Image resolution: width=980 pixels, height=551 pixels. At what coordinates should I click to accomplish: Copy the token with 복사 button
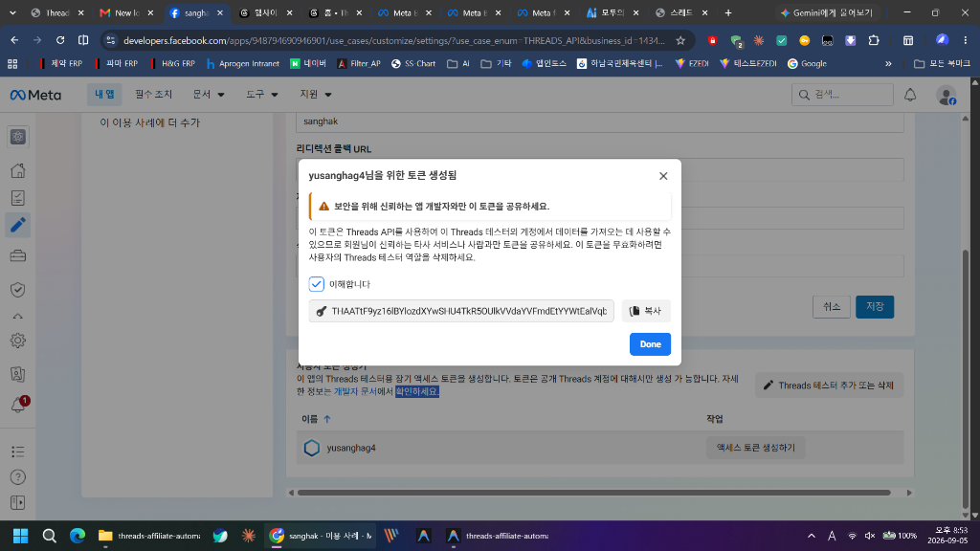point(646,311)
